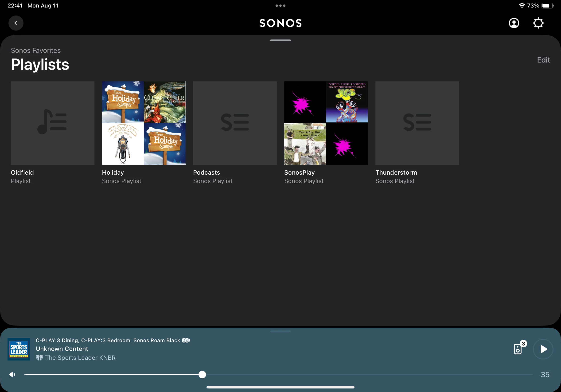Open the speaker group output selector
Image resolution: width=561 pixels, height=392 pixels.
tap(520, 348)
